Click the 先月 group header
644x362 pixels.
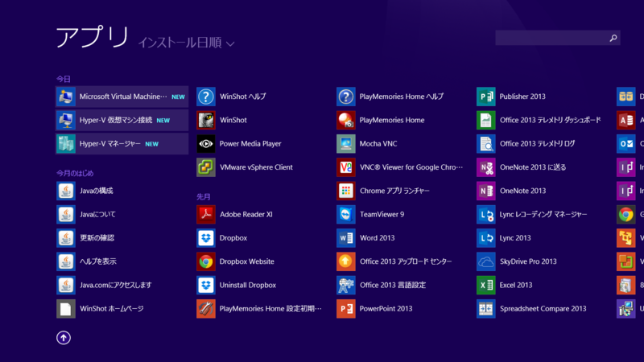[x=204, y=196]
